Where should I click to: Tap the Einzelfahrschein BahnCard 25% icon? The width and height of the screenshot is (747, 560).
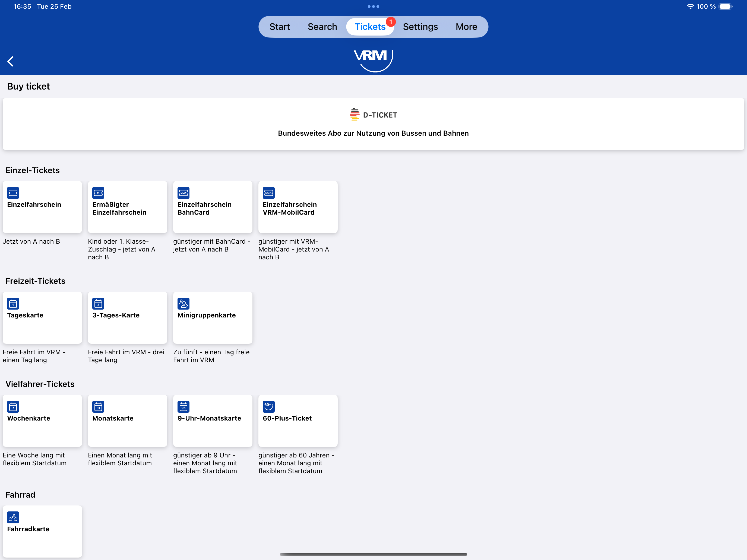pyautogui.click(x=183, y=193)
